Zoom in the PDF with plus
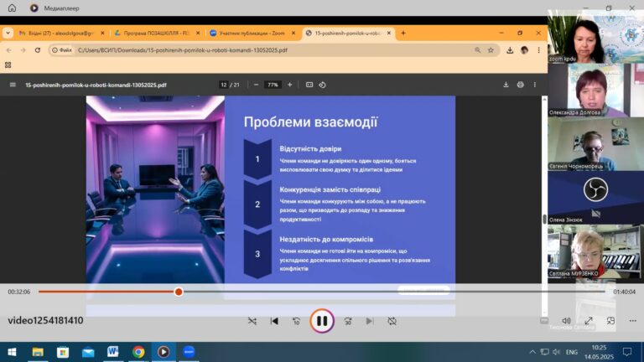 [x=290, y=85]
